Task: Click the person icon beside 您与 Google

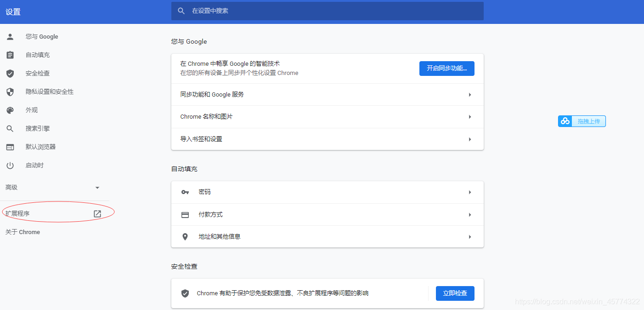Action: 10,37
